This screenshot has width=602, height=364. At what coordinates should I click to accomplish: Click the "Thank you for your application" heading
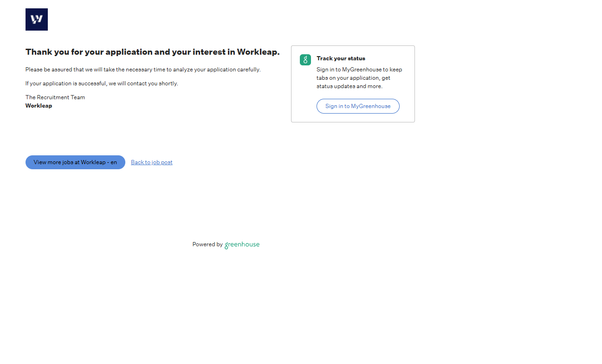152,52
